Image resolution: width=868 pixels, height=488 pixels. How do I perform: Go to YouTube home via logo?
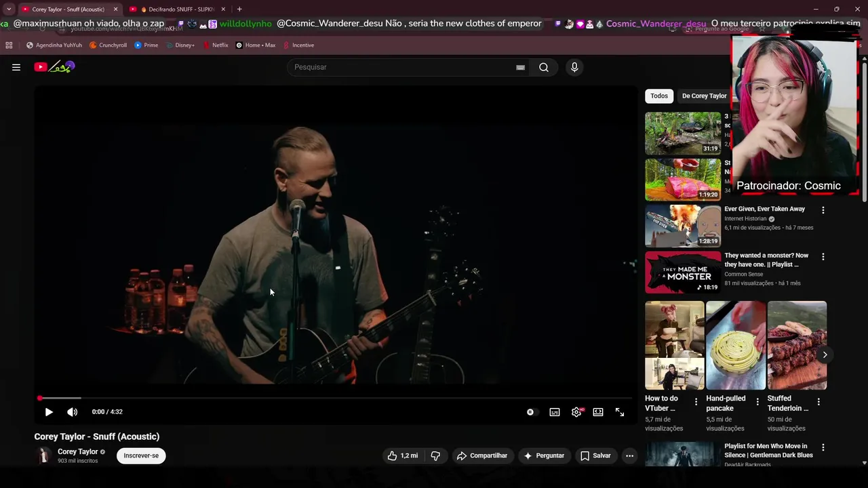[x=54, y=66]
